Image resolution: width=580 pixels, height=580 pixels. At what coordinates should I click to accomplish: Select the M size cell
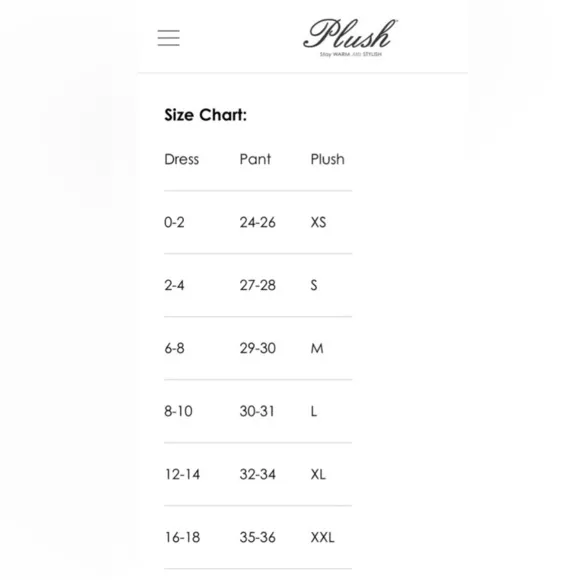[317, 348]
